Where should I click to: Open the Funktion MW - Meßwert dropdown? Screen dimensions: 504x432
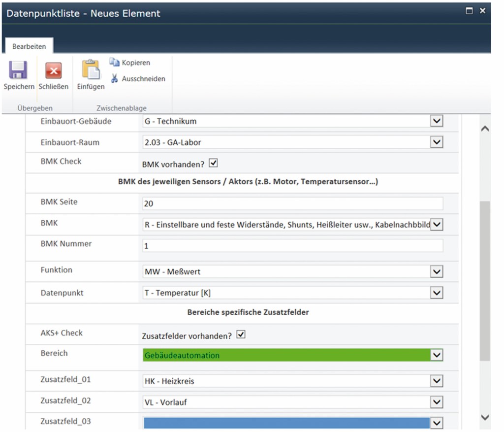tap(437, 271)
